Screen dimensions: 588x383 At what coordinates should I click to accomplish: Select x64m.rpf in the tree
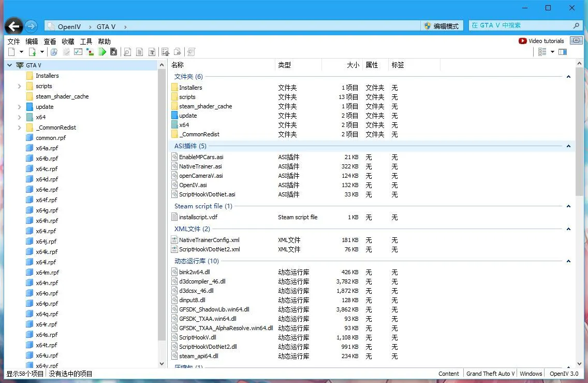[x=47, y=273]
